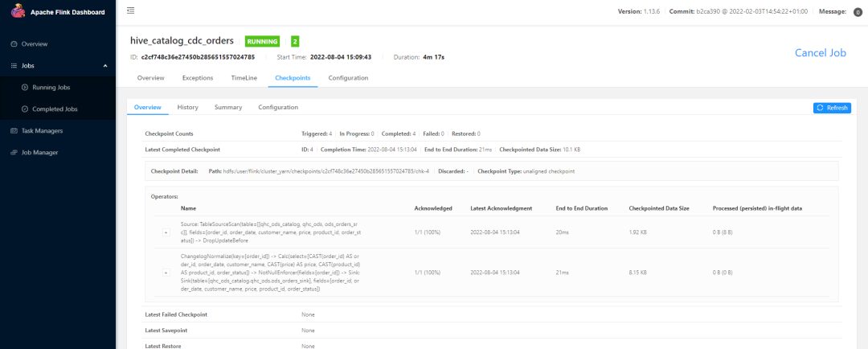Click the Acknowledged column header
The width and height of the screenshot is (868, 349).
tap(433, 208)
